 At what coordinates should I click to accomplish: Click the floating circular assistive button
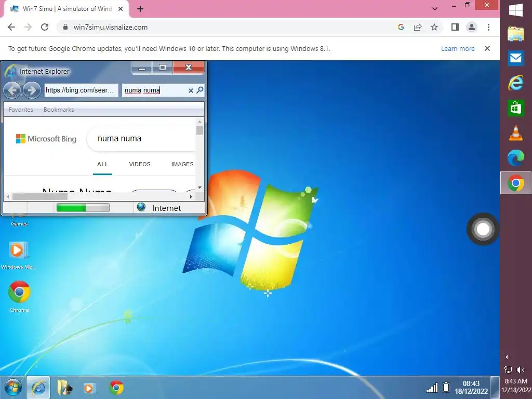[483, 229]
